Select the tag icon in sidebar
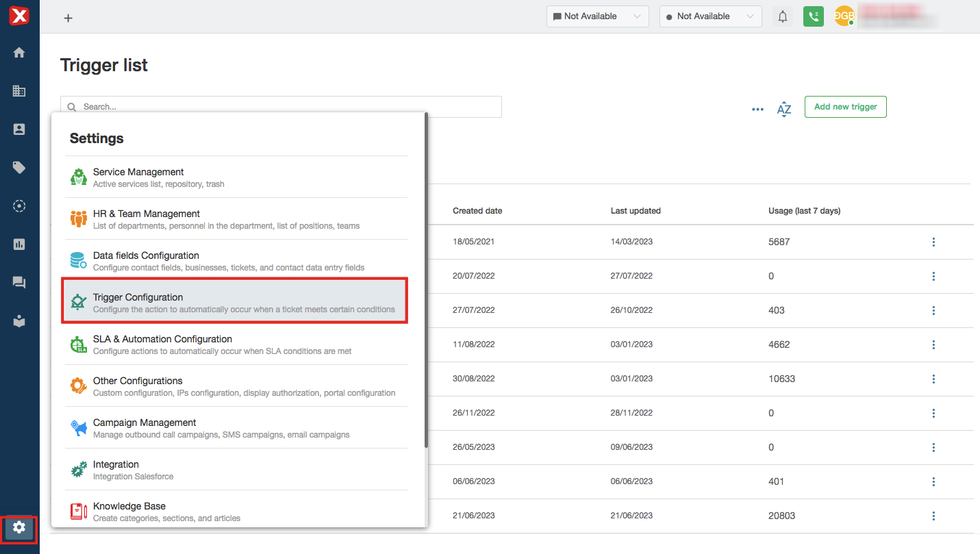980x554 pixels. [19, 168]
